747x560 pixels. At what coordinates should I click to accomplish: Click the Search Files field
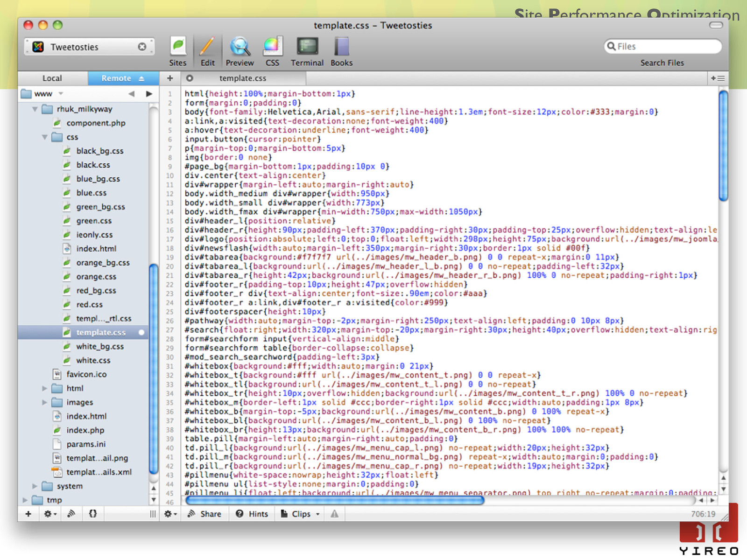coord(662,46)
